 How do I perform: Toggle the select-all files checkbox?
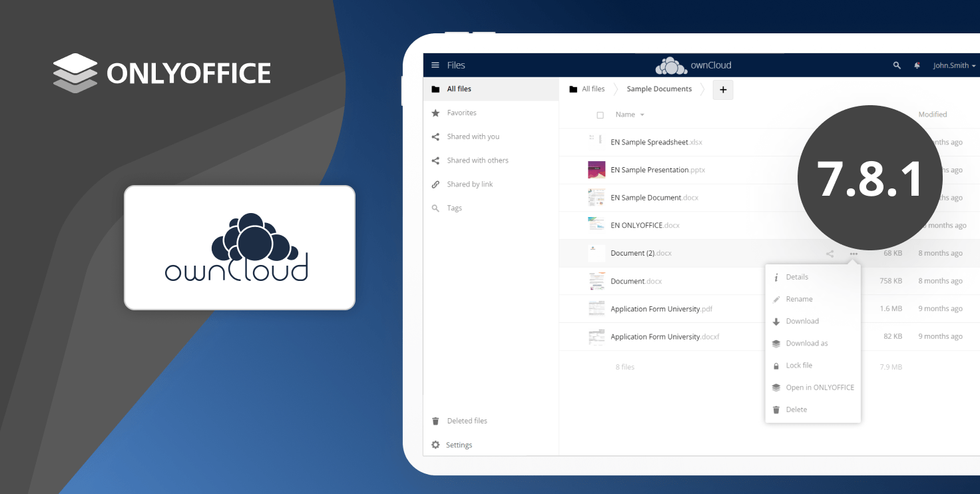pos(600,115)
